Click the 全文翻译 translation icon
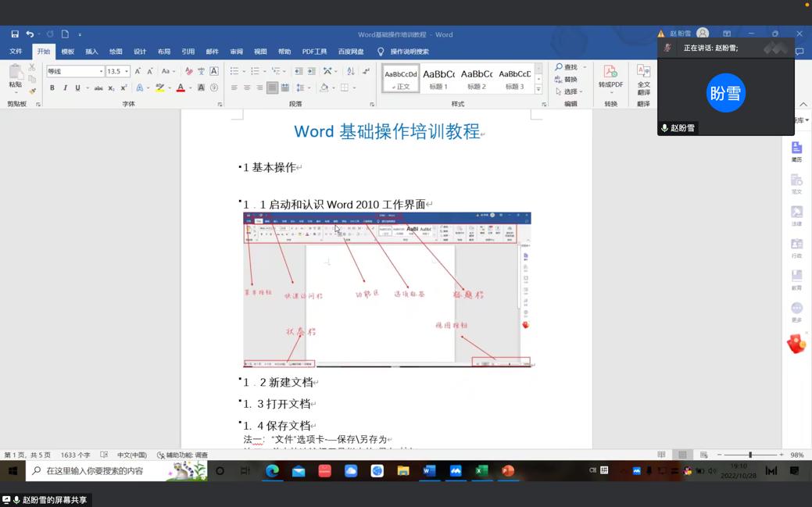Screen dimensions: 812x507 click(x=643, y=77)
